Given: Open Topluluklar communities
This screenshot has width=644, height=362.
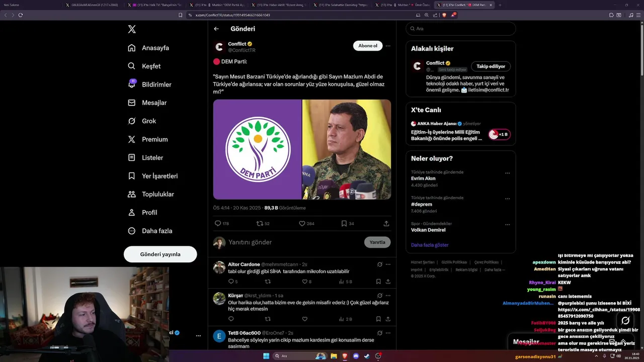Looking at the screenshot, I should (x=151, y=194).
